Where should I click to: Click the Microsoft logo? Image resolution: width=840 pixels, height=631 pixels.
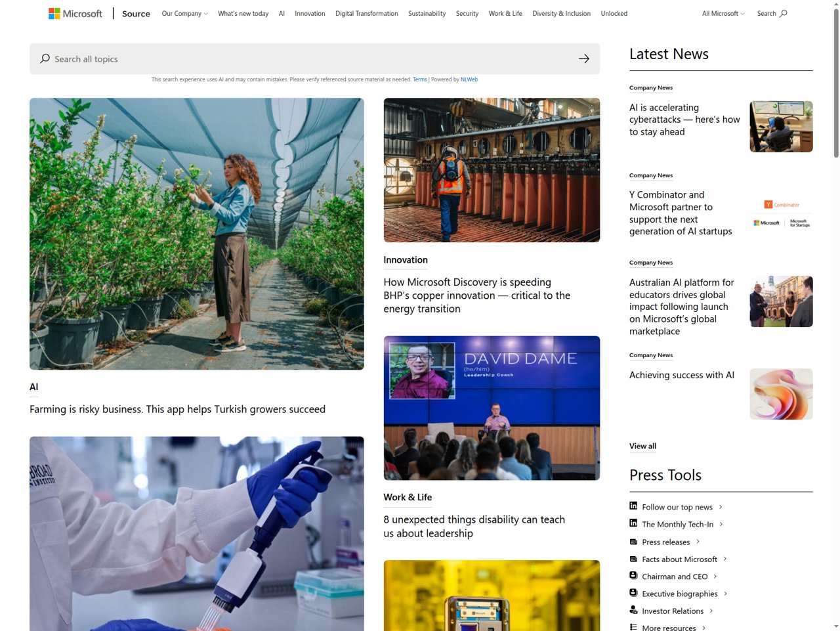coord(75,13)
